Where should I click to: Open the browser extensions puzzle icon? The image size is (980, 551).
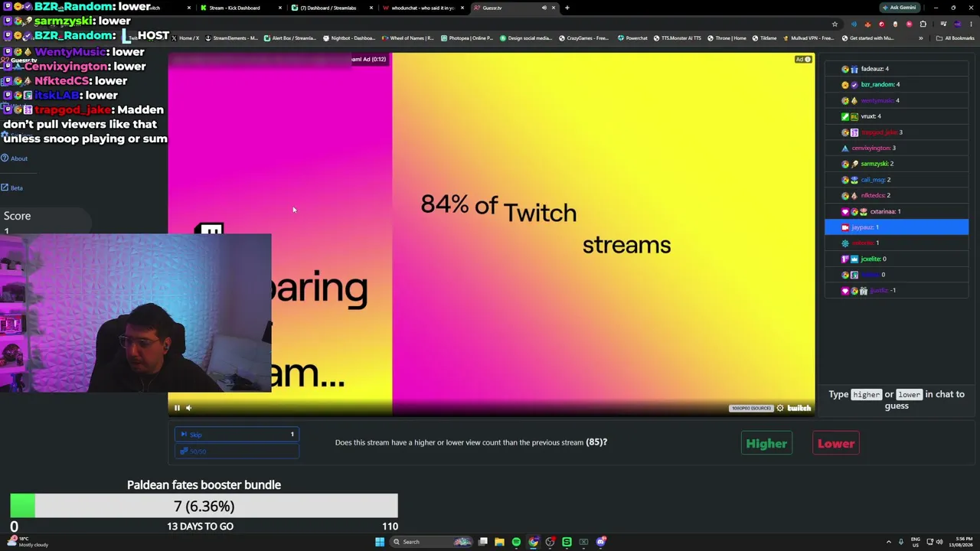[x=923, y=24]
